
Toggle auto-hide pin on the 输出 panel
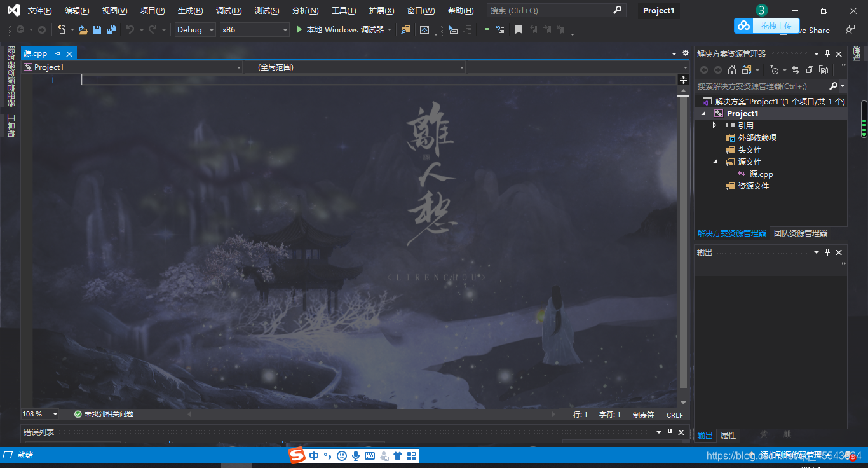point(827,252)
